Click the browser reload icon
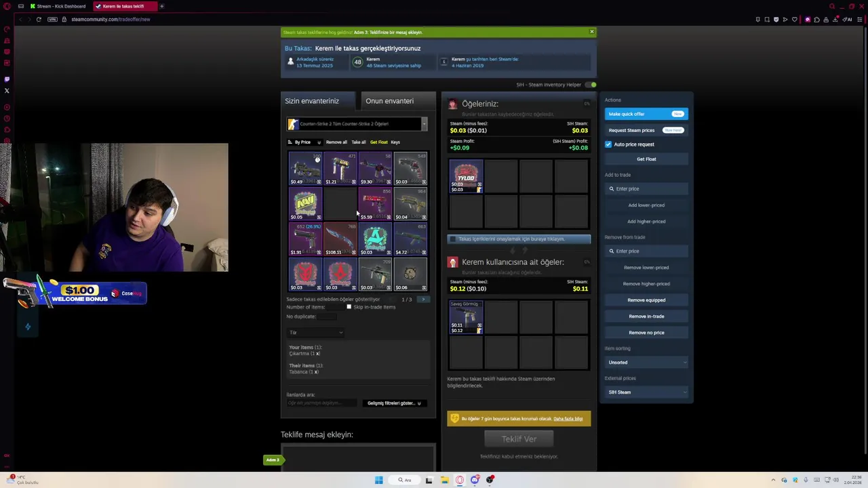The image size is (868, 488). coord(39,19)
